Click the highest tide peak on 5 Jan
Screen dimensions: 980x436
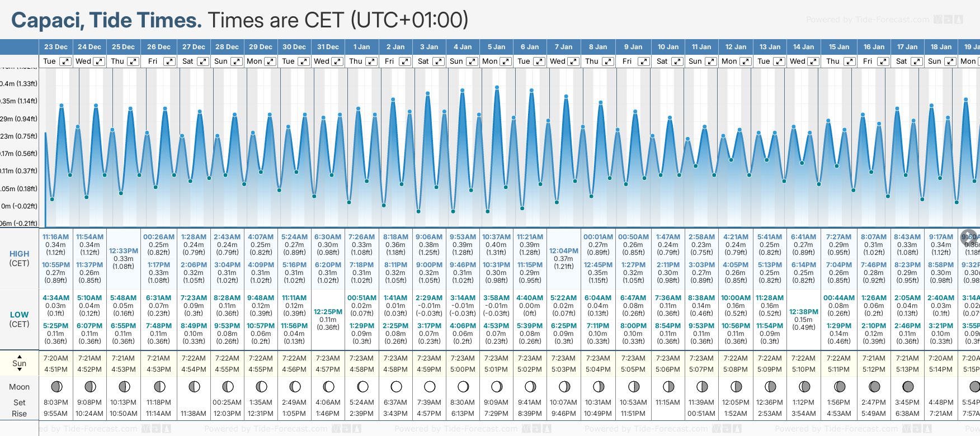[x=497, y=87]
